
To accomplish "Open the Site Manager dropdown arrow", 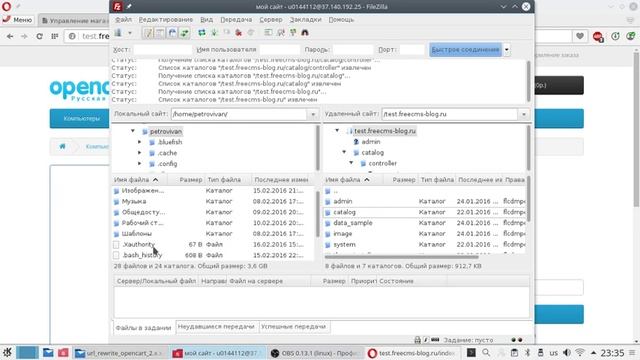I will [x=130, y=33].
